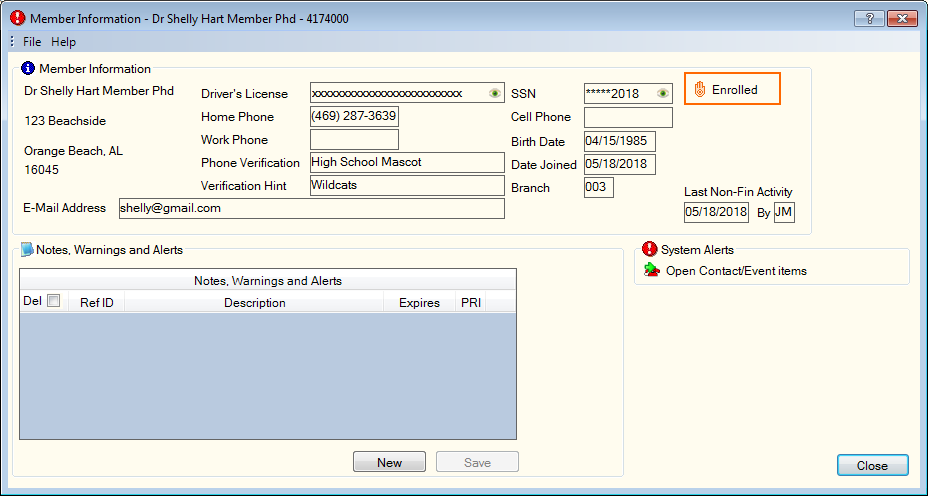Click the Ref ID column header
The image size is (928, 496).
(97, 302)
